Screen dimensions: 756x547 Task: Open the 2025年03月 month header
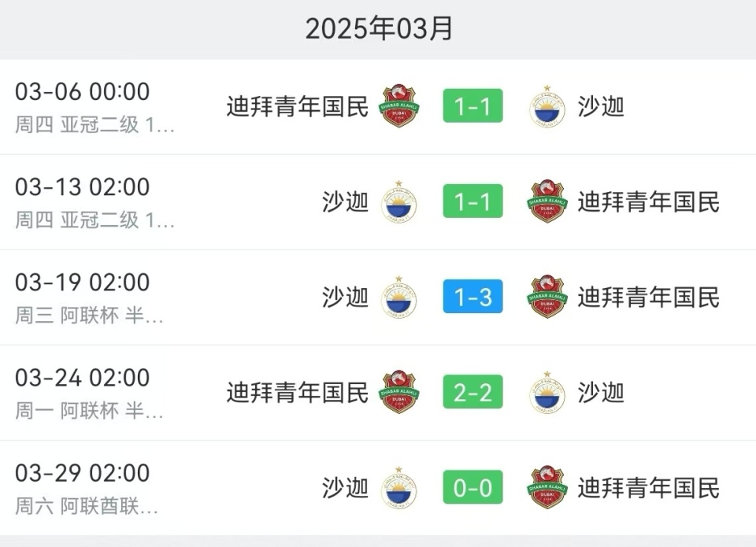378,28
